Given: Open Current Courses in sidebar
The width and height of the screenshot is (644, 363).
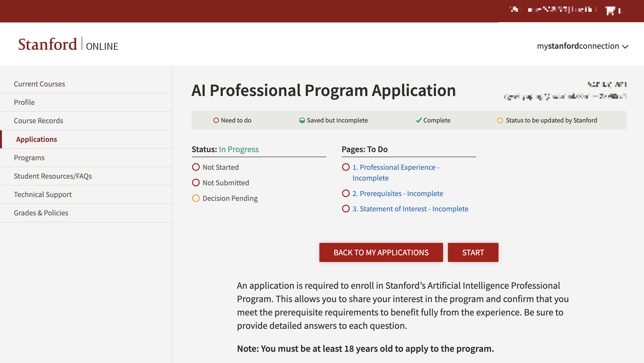Looking at the screenshot, I should 39,84.
